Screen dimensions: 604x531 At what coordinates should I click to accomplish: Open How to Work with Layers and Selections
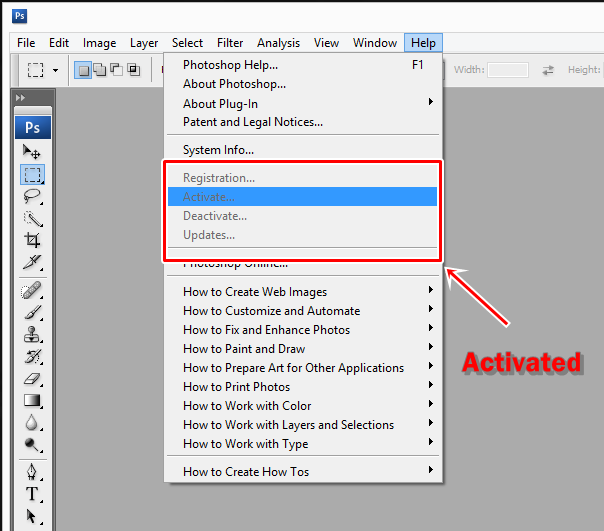[x=303, y=425]
